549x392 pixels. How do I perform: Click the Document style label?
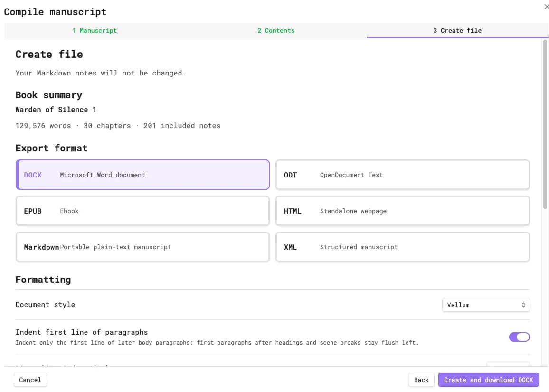coord(45,305)
